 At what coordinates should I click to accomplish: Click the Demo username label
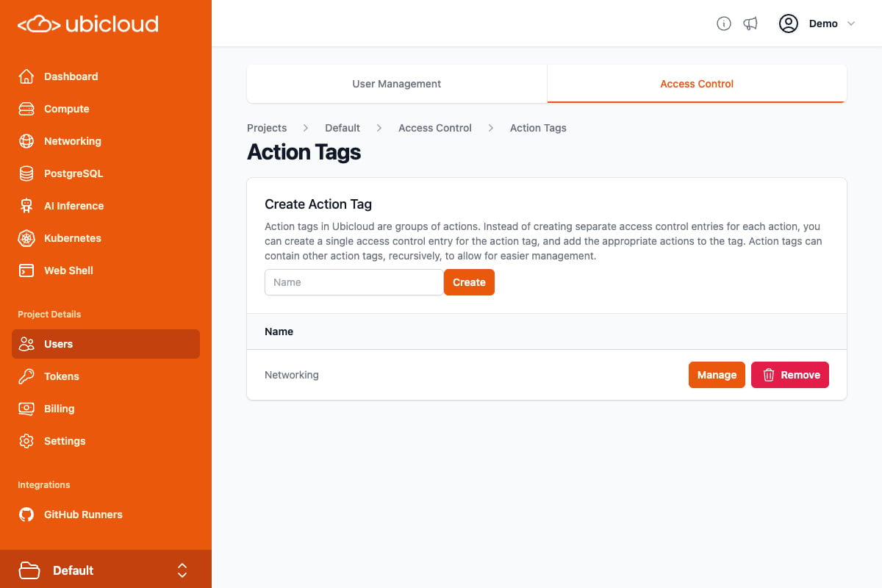[x=823, y=24]
